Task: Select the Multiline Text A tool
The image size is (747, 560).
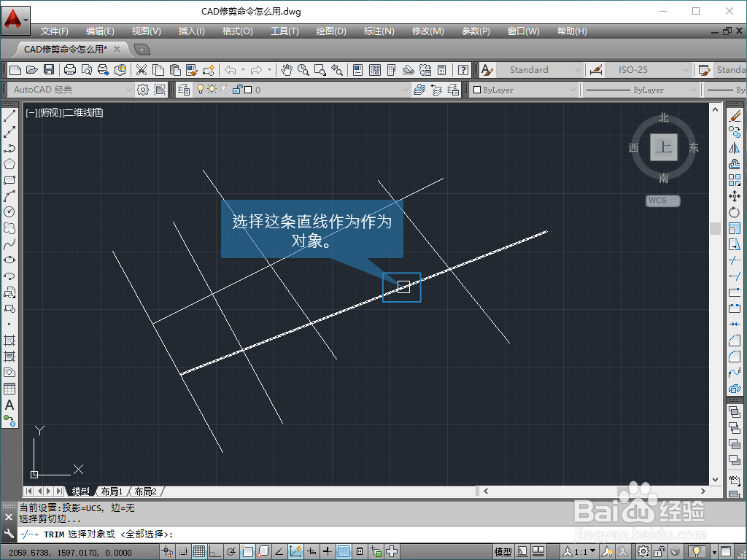Action: [9, 405]
